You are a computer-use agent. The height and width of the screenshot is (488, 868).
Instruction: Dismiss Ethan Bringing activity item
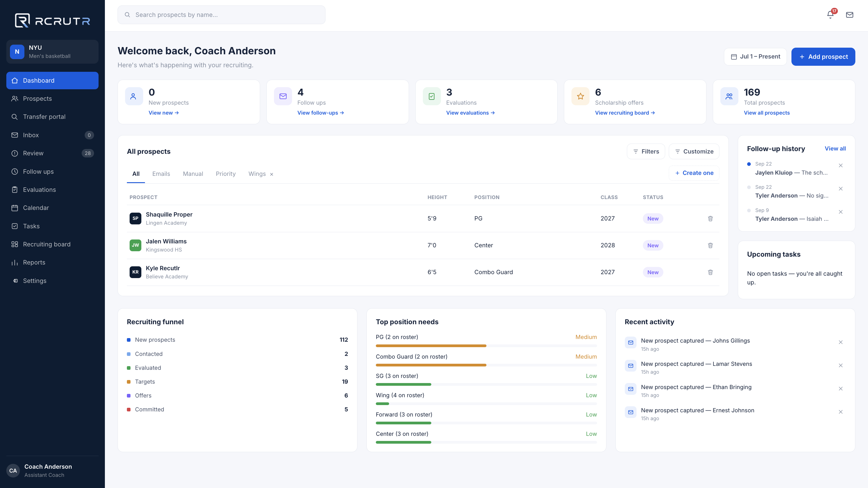point(841,389)
